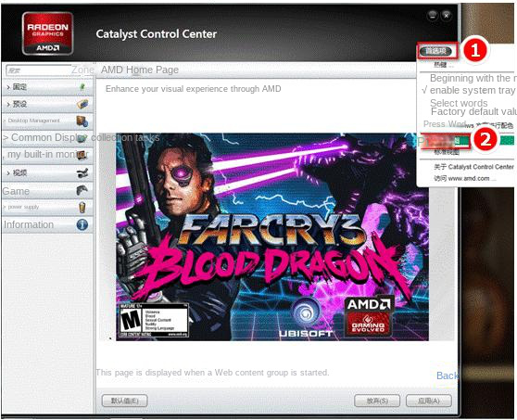Choose the Factory default values entry
Image resolution: width=517 pixels, height=420 pixels.
[473, 111]
